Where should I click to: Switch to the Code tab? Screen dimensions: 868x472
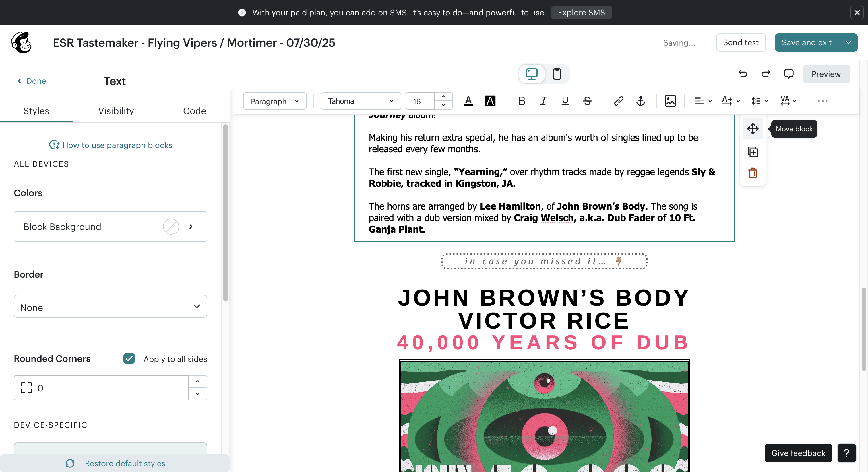point(194,111)
